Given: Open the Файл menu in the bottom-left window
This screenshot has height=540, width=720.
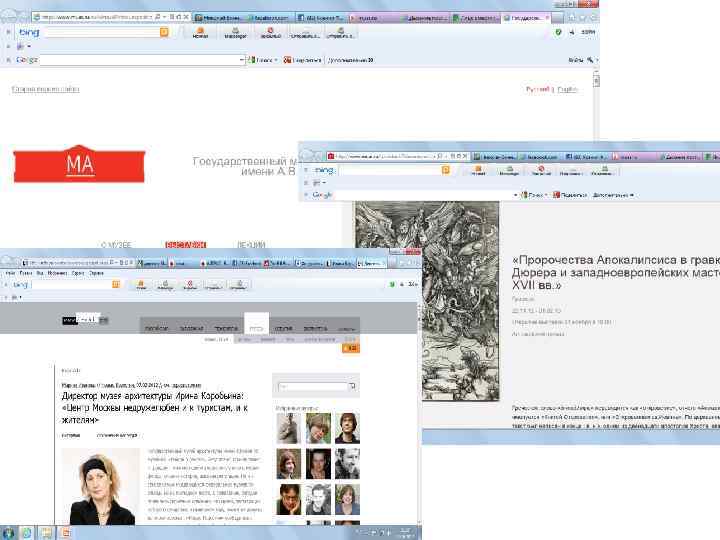Looking at the screenshot, I should pos(10,273).
